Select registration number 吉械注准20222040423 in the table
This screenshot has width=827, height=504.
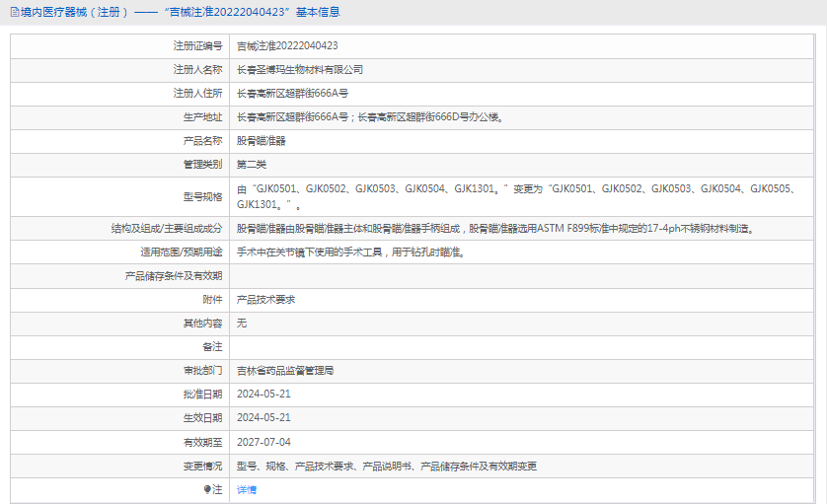tap(287, 46)
